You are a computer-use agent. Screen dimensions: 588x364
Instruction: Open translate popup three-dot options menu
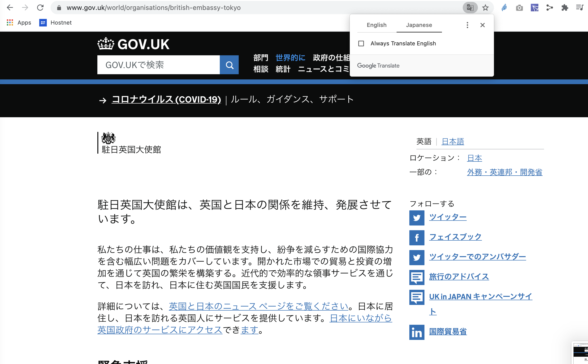coord(467,25)
